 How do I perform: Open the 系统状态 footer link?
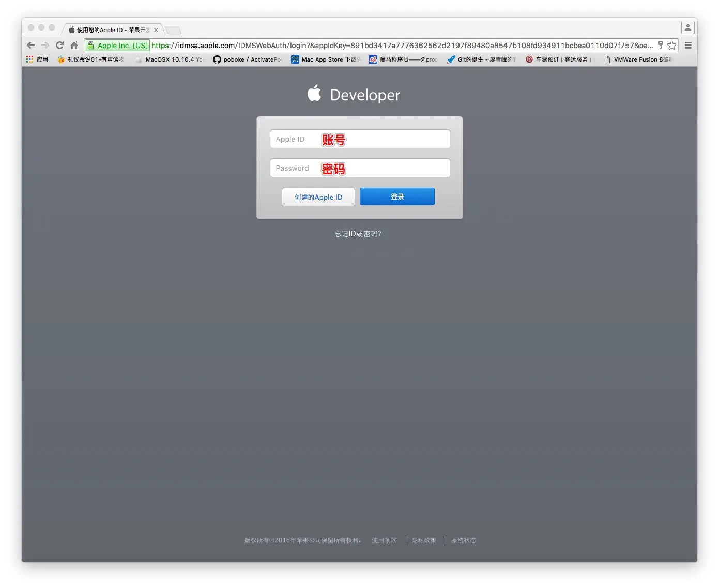pos(464,540)
